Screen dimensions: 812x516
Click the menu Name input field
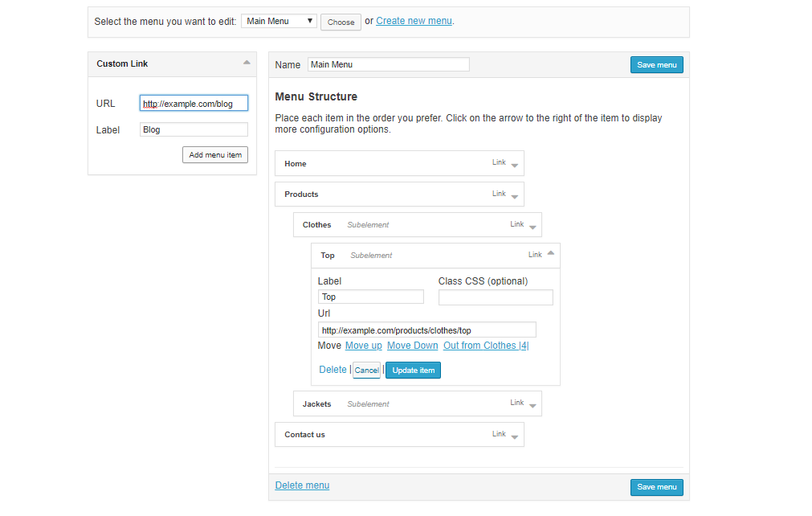pyautogui.click(x=388, y=64)
